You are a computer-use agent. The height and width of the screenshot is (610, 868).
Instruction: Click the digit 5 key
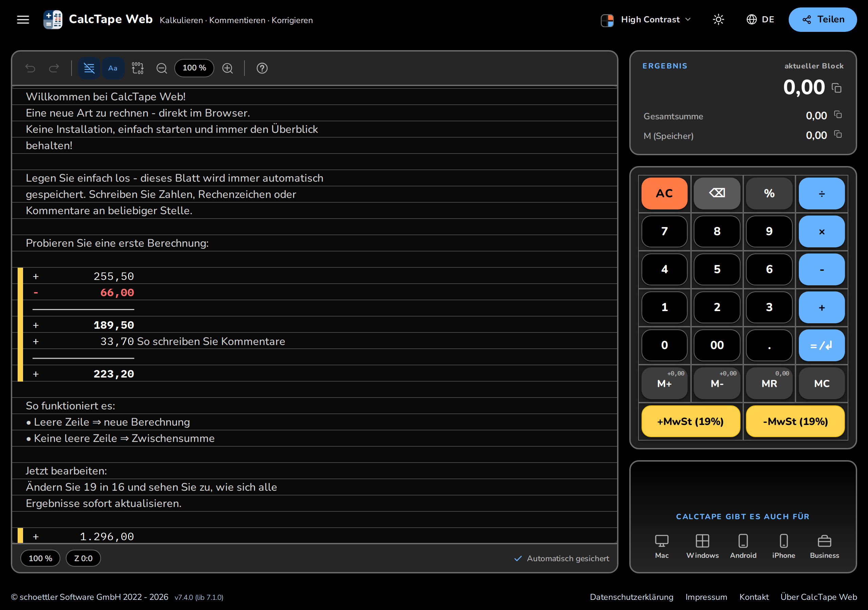(x=717, y=269)
